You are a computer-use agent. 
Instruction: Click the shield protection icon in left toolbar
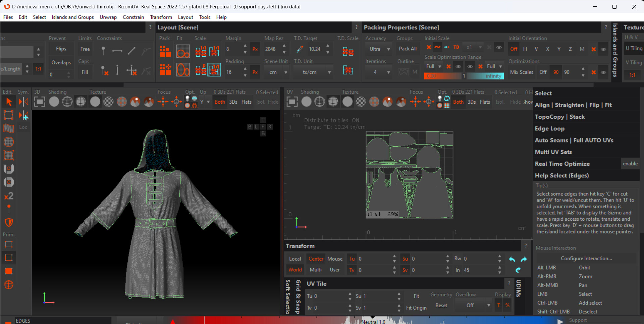9,222
